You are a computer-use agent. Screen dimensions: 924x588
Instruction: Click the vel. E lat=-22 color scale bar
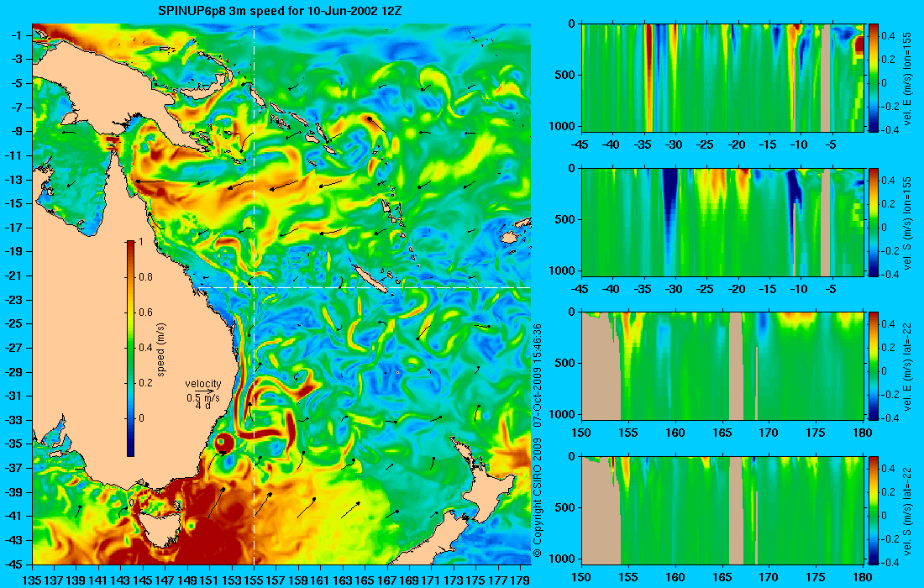point(874,366)
